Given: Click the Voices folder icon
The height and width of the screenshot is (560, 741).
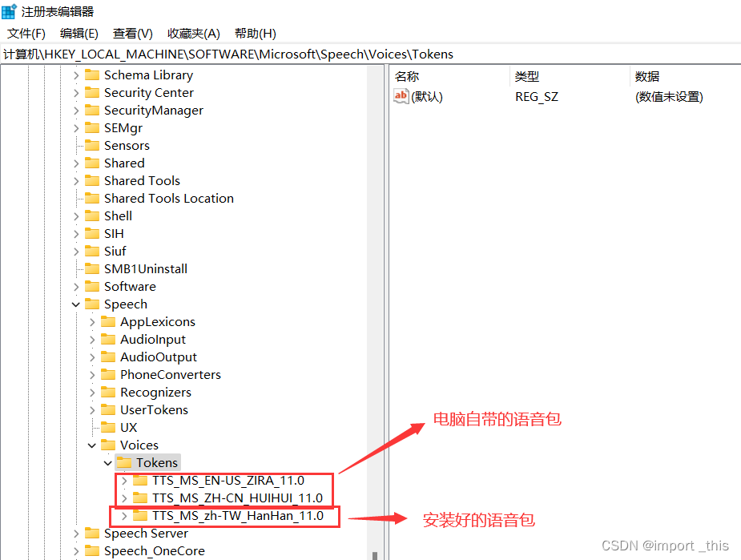Looking at the screenshot, I should click(x=108, y=445).
